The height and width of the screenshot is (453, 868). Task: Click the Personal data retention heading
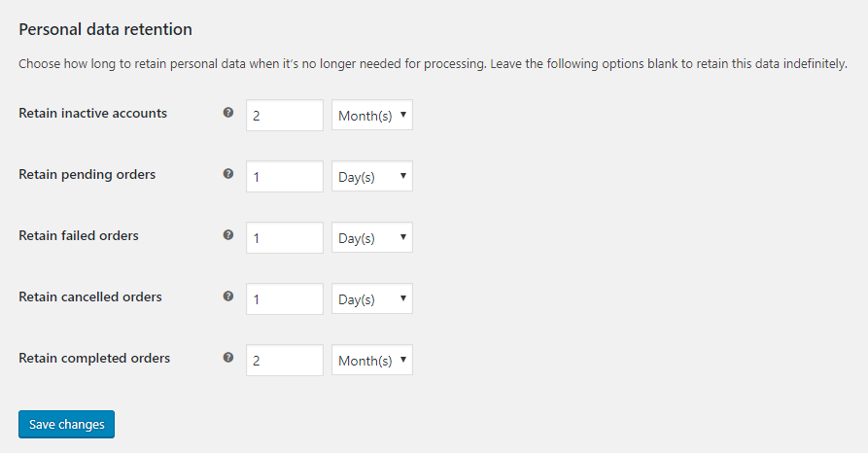click(105, 29)
